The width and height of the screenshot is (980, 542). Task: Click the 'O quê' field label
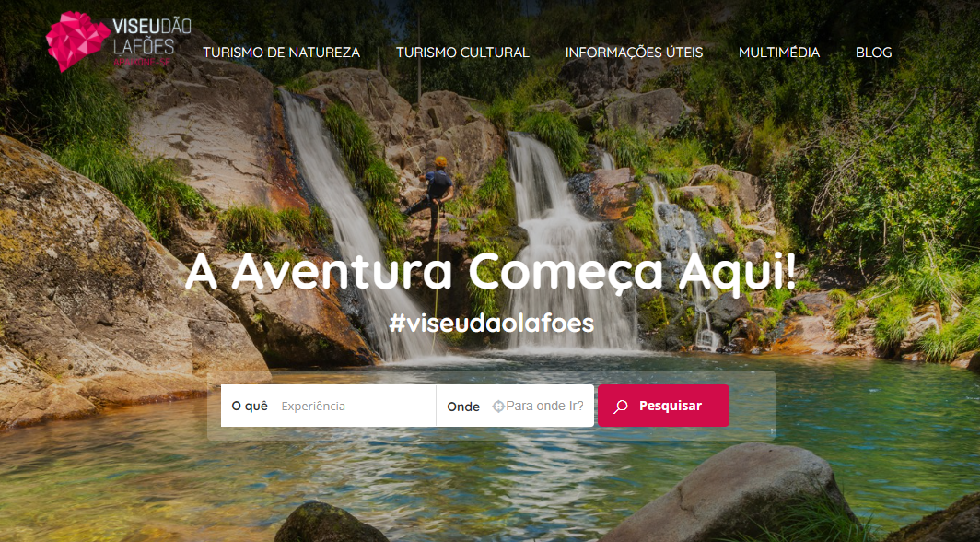pyautogui.click(x=250, y=406)
